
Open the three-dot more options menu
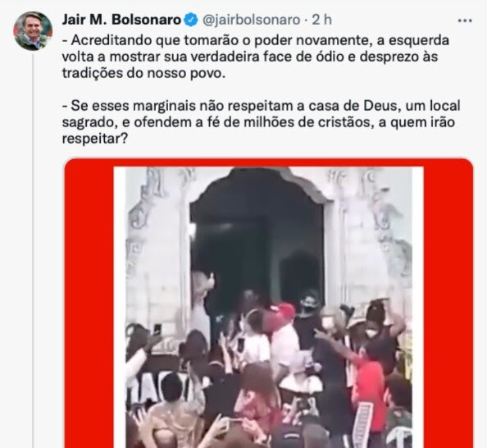(x=465, y=21)
